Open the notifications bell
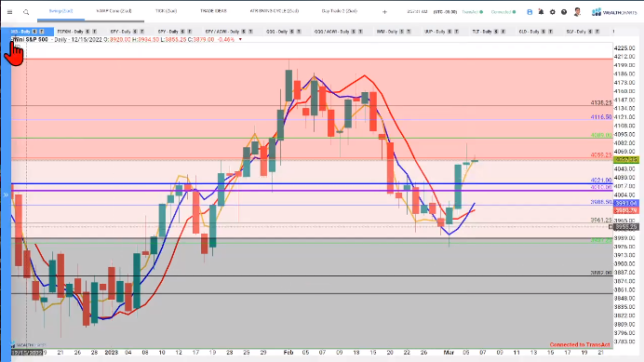 [541, 12]
